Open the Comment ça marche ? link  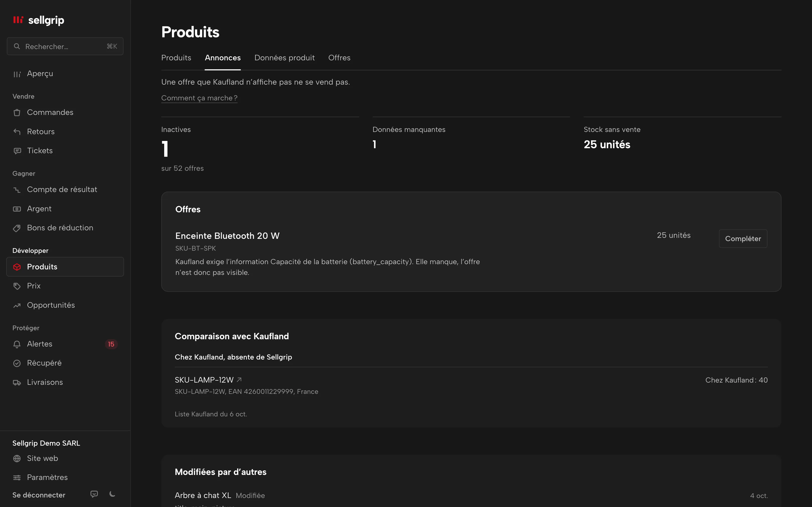(x=199, y=98)
